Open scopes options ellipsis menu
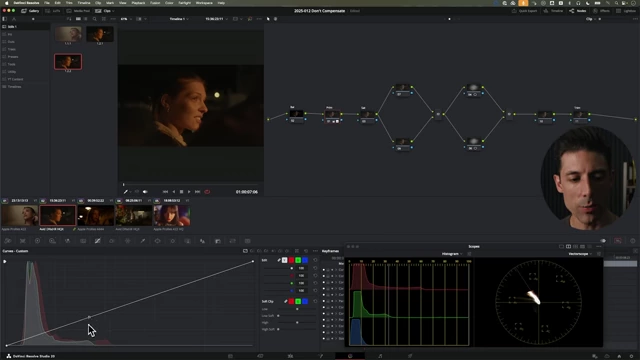The width and height of the screenshot is (640, 360). [599, 247]
